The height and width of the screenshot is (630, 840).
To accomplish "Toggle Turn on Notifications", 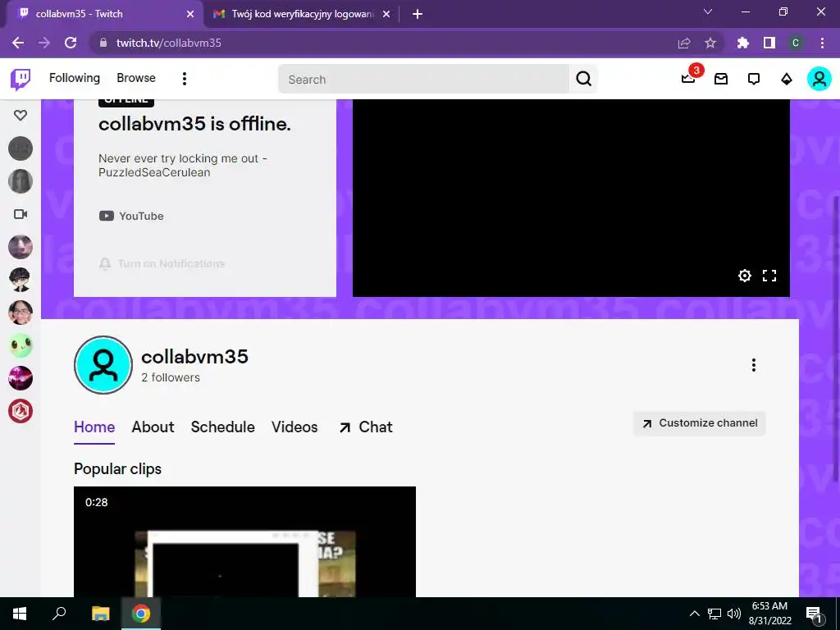I will tap(162, 263).
